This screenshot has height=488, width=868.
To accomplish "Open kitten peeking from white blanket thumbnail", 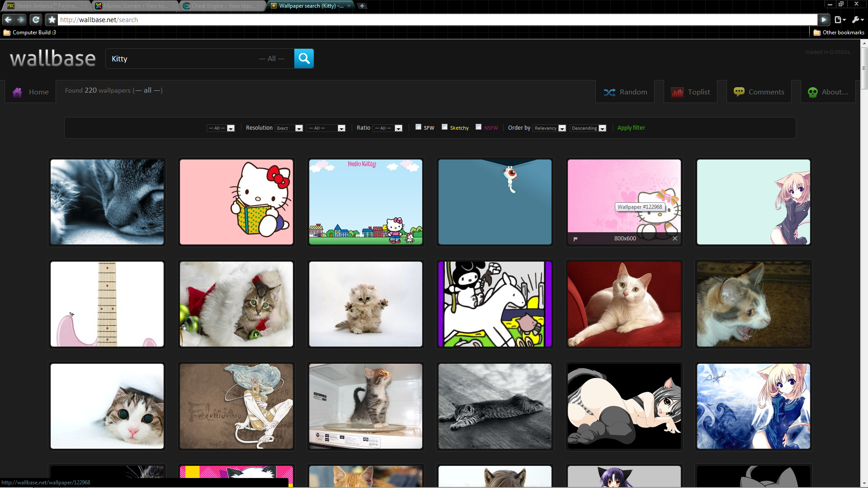I will tap(107, 406).
